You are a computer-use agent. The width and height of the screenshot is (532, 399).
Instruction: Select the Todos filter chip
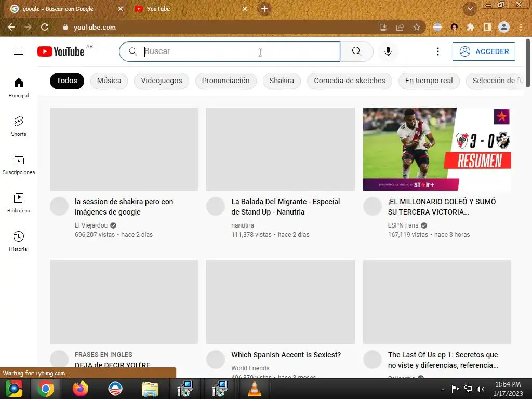pyautogui.click(x=67, y=81)
